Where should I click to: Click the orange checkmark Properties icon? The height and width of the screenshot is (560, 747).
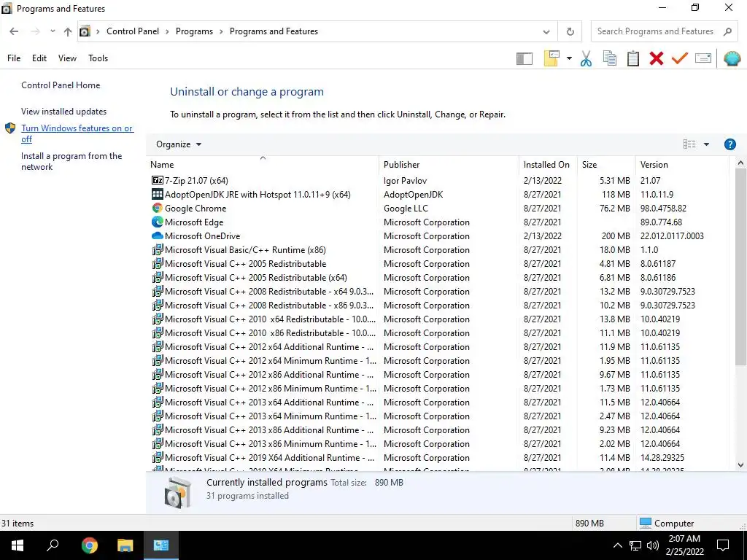(x=680, y=58)
